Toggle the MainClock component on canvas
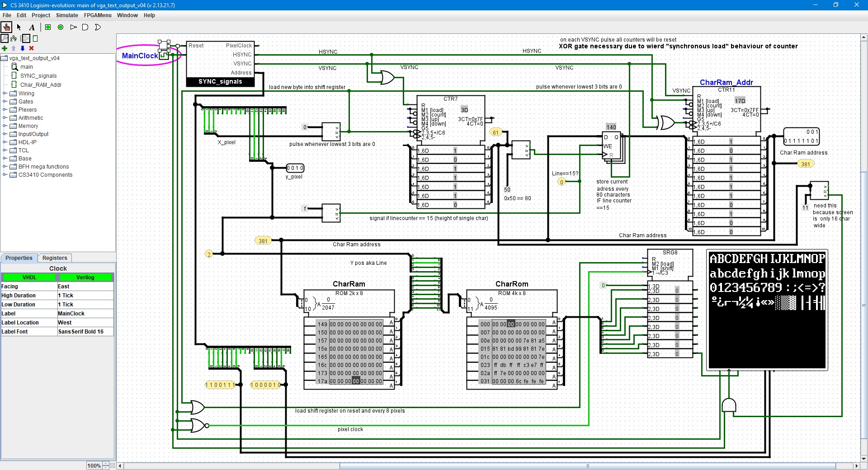Screen dimensions: 868x470 pyautogui.click(x=164, y=56)
